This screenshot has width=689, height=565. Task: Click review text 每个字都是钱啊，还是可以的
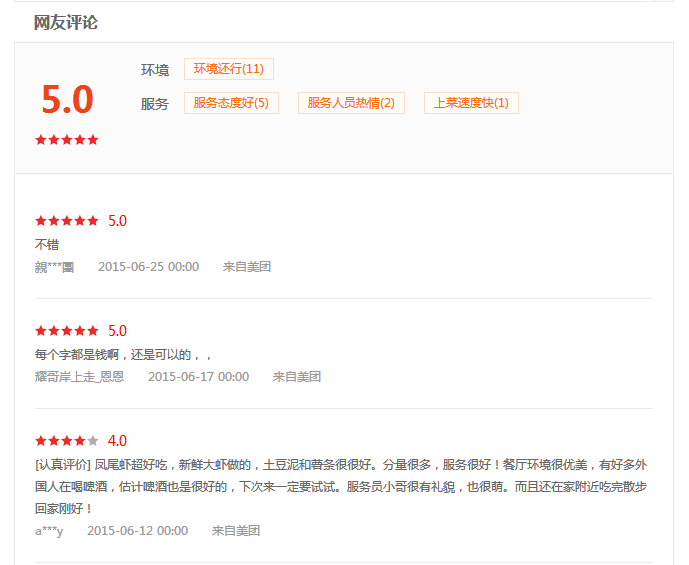pos(123,355)
